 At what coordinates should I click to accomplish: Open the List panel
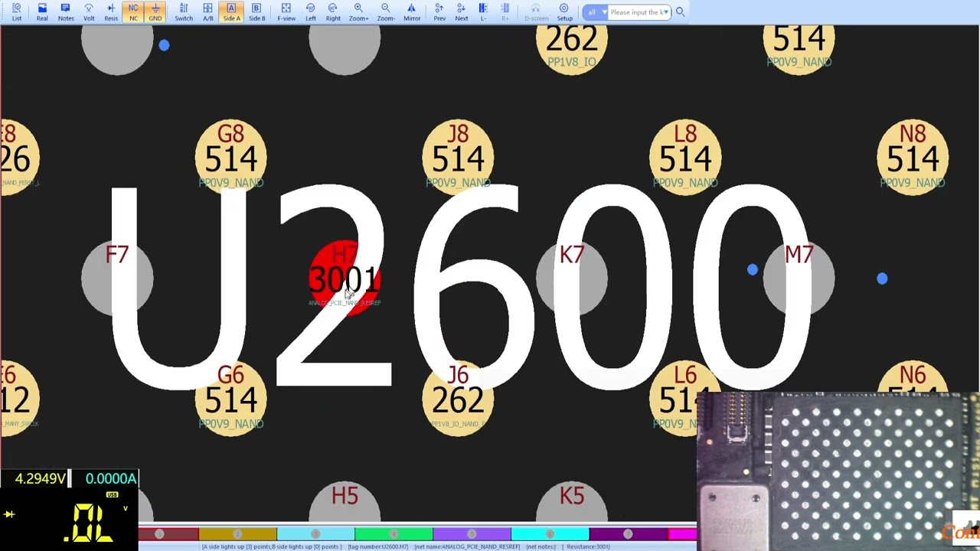tap(16, 11)
